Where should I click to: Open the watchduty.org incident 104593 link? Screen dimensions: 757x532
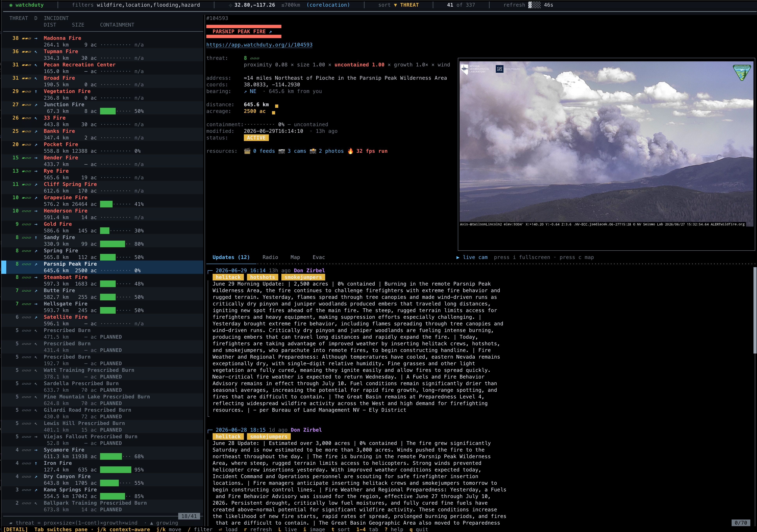[259, 45]
